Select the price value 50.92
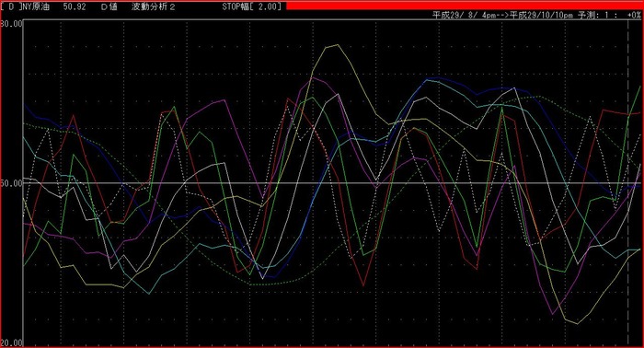The height and width of the screenshot is (348, 644). [75, 6]
